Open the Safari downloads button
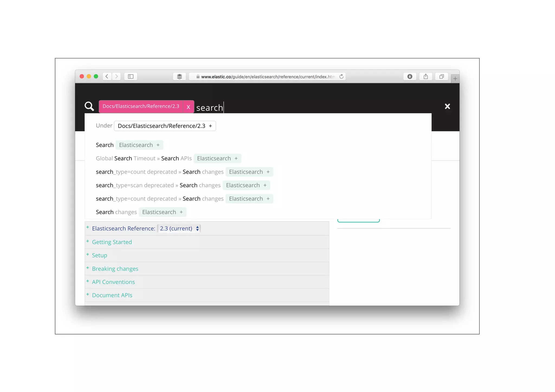The height and width of the screenshot is (392, 555). tap(410, 77)
